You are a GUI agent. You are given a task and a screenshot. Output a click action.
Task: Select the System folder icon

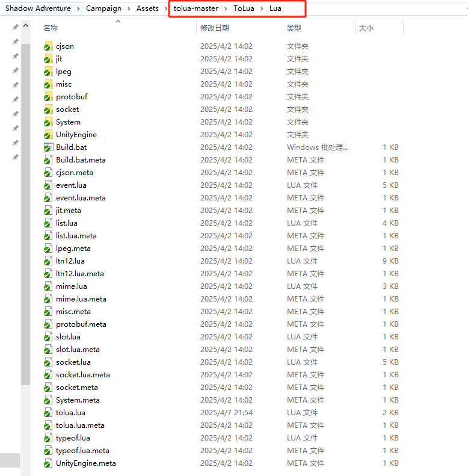pyautogui.click(x=48, y=122)
